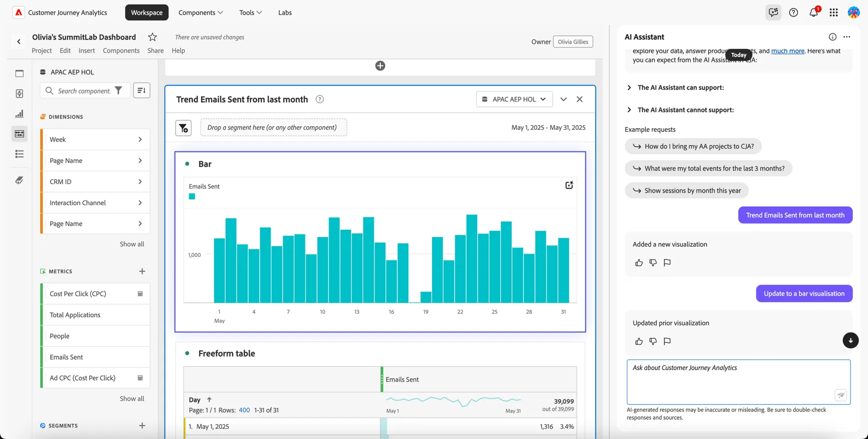Screen dimensions: 868x439
Task: Click the Emails Sent teal legend swatch
Action: pos(192,197)
